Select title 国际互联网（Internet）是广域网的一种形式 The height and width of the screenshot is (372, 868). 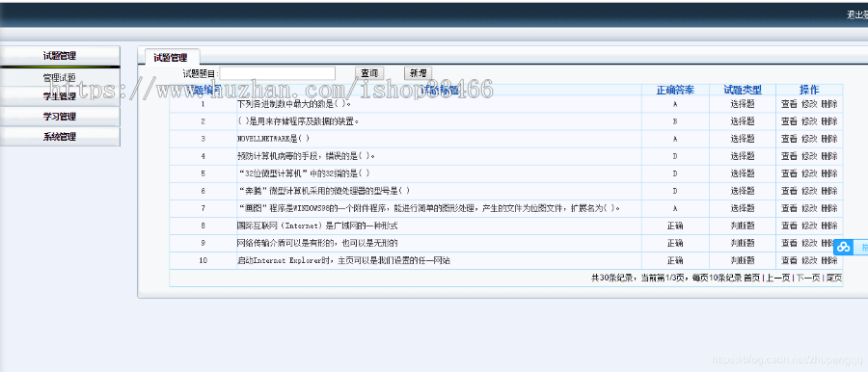pyautogui.click(x=317, y=226)
